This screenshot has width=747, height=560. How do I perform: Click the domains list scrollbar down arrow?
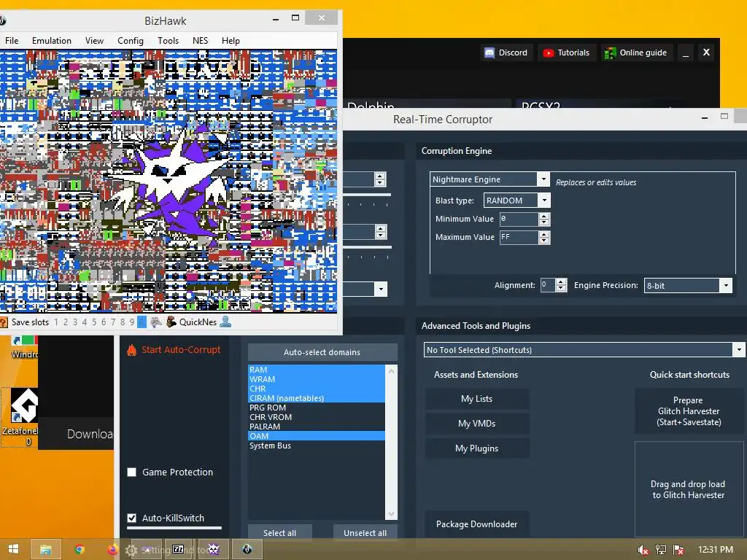pyautogui.click(x=391, y=514)
